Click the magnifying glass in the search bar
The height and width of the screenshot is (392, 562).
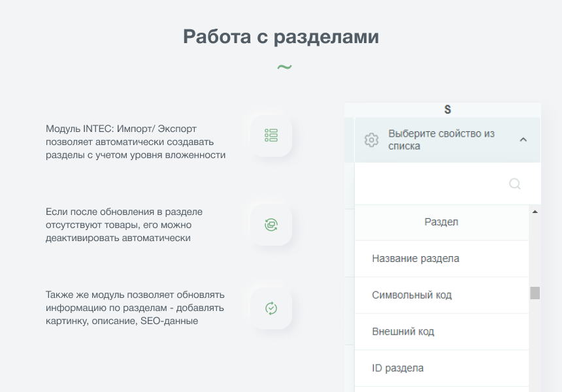click(515, 184)
